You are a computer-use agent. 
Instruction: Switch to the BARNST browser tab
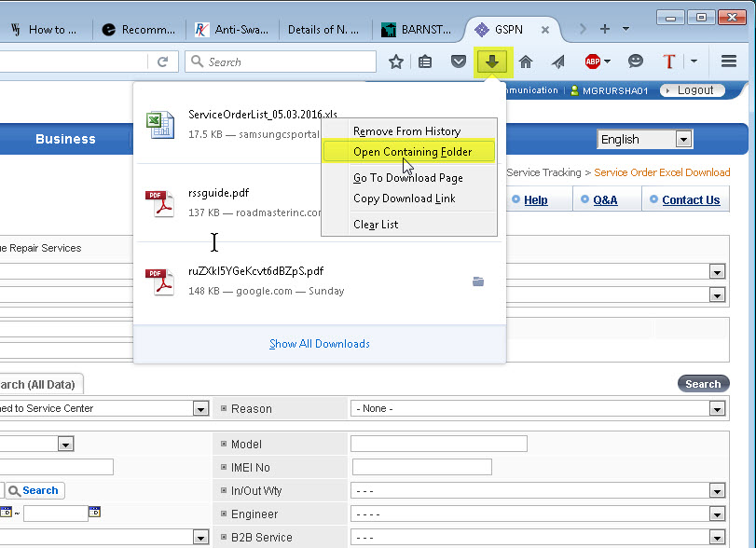click(x=418, y=29)
